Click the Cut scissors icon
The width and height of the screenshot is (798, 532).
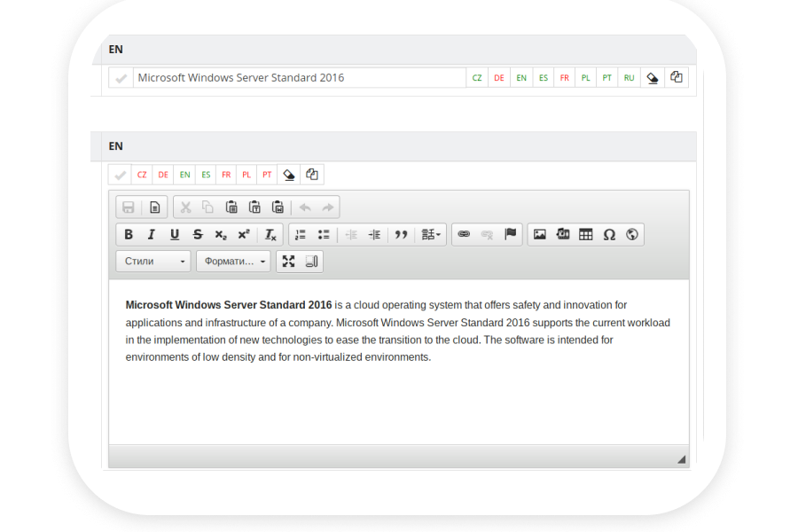coord(186,207)
